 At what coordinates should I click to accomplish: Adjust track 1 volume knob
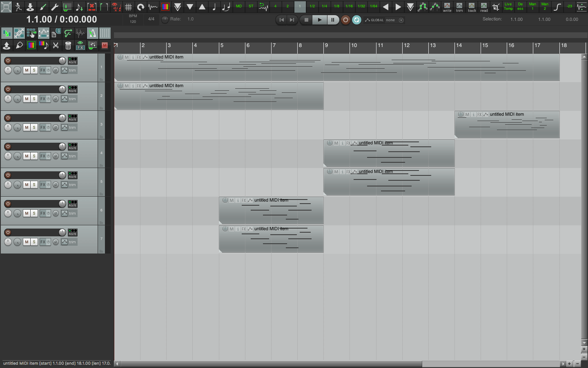tap(62, 61)
